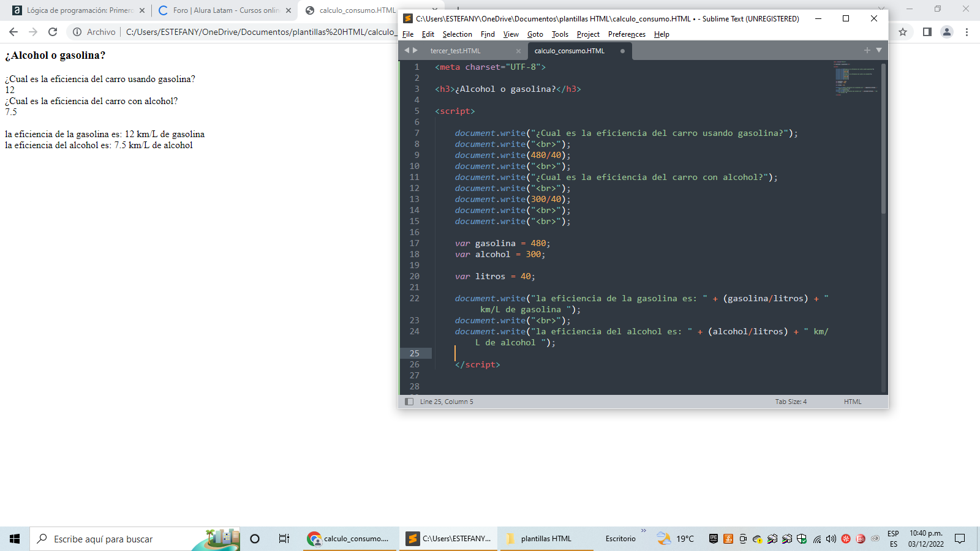
Task: Open the File menu in Sublime Text
Action: click(x=408, y=34)
